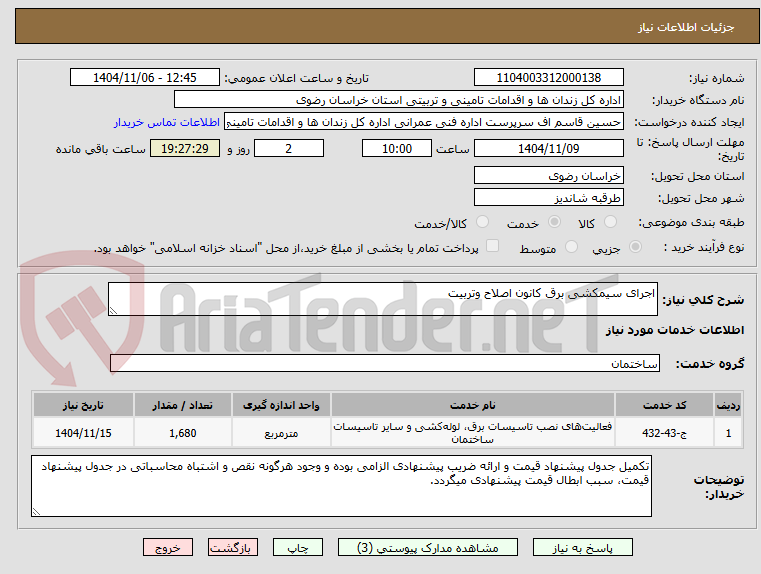Select the خدمت radio button

click(x=554, y=222)
